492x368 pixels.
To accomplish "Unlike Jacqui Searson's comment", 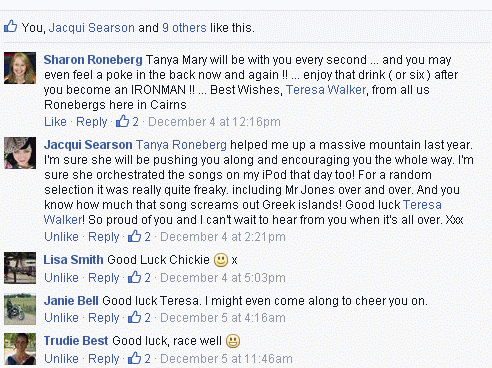I will [x=61, y=237].
